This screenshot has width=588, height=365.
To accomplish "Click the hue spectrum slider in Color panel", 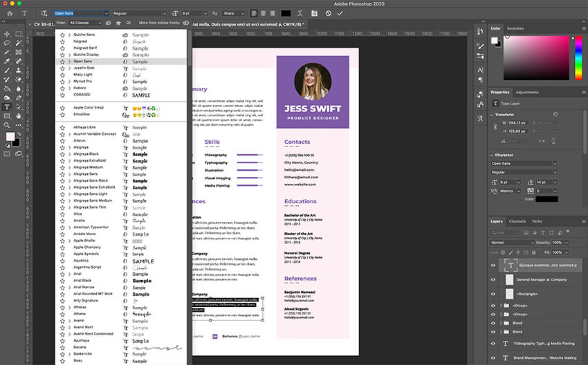I will coord(578,57).
